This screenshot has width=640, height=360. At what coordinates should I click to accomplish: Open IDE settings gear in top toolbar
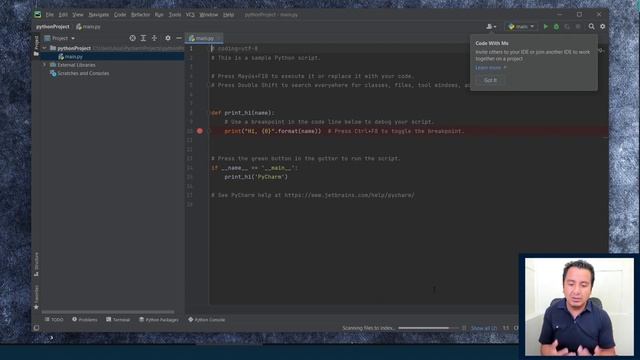[x=602, y=27]
